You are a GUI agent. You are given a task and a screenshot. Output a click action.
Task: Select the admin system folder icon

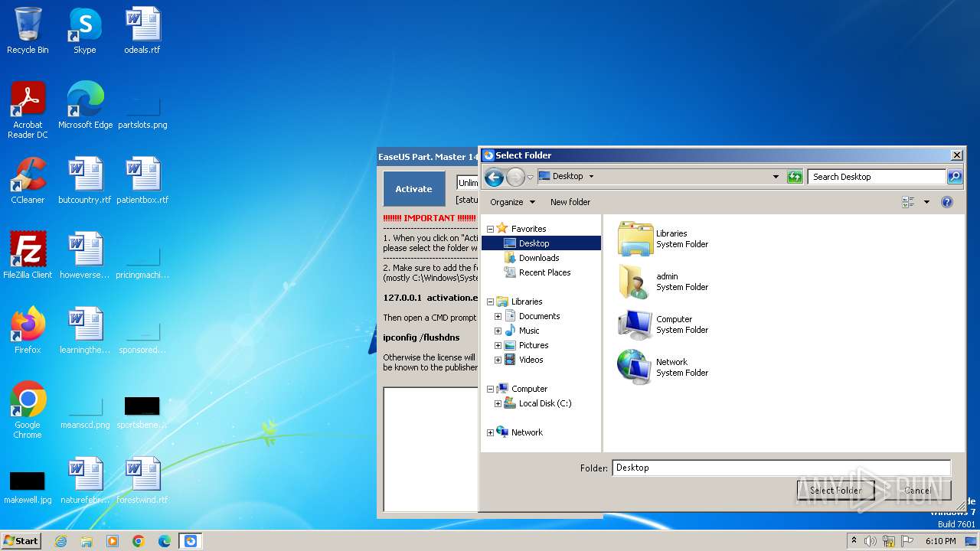pyautogui.click(x=635, y=282)
